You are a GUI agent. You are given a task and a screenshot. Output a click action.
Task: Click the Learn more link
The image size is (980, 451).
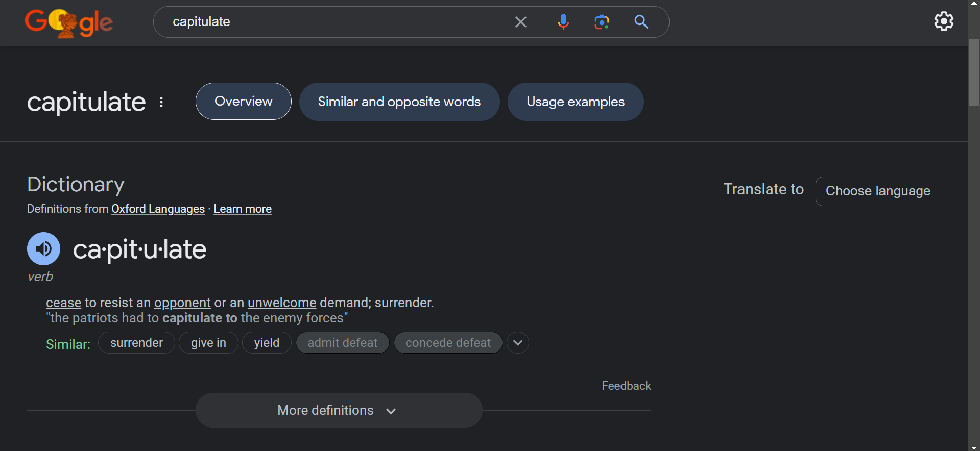coord(242,209)
